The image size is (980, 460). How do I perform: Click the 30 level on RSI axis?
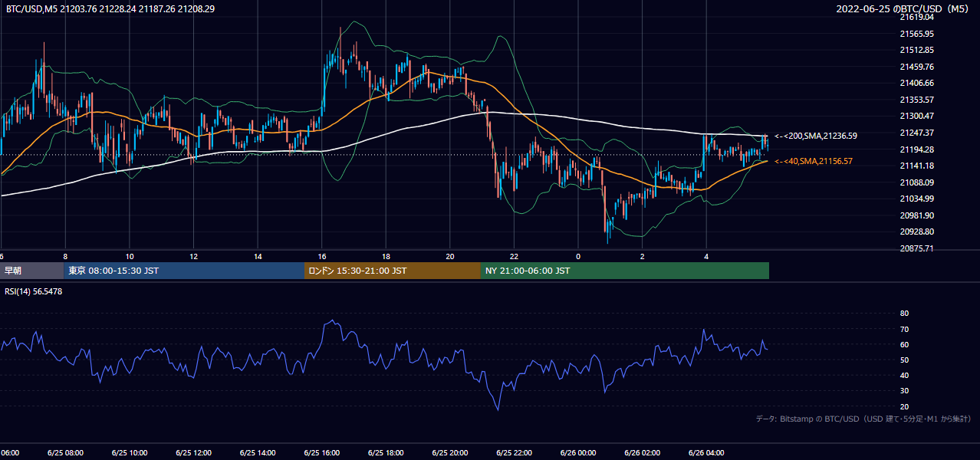904,391
